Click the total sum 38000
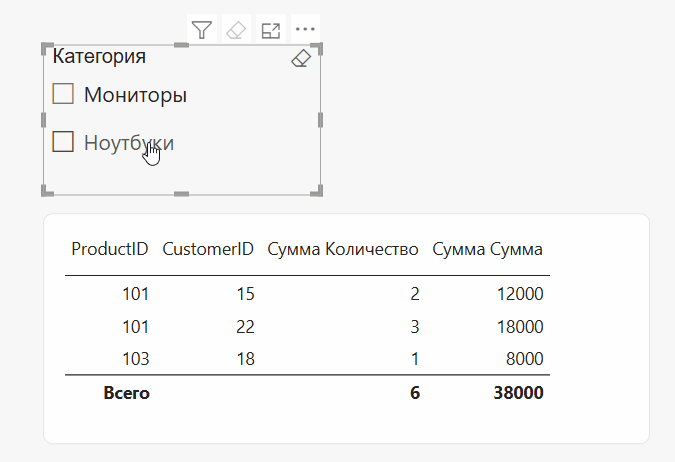The height and width of the screenshot is (462, 675). (518, 393)
